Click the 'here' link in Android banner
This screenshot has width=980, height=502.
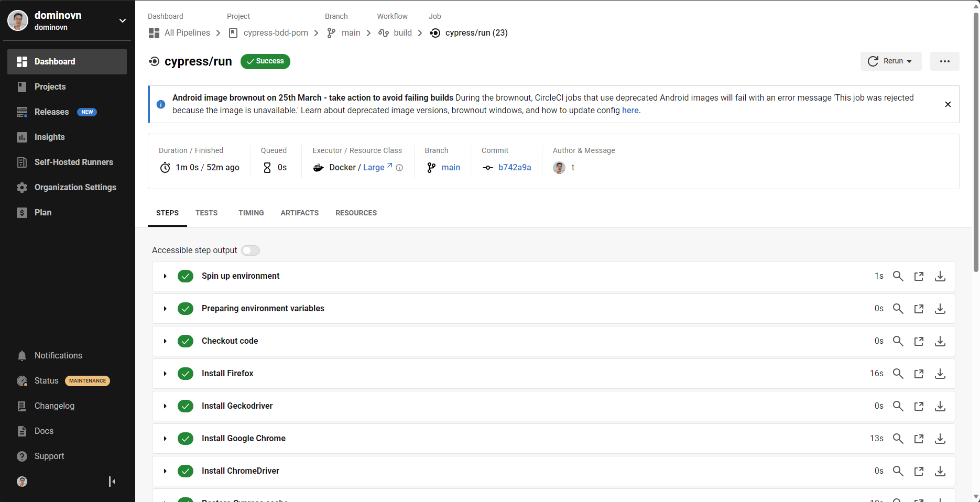[630, 111]
